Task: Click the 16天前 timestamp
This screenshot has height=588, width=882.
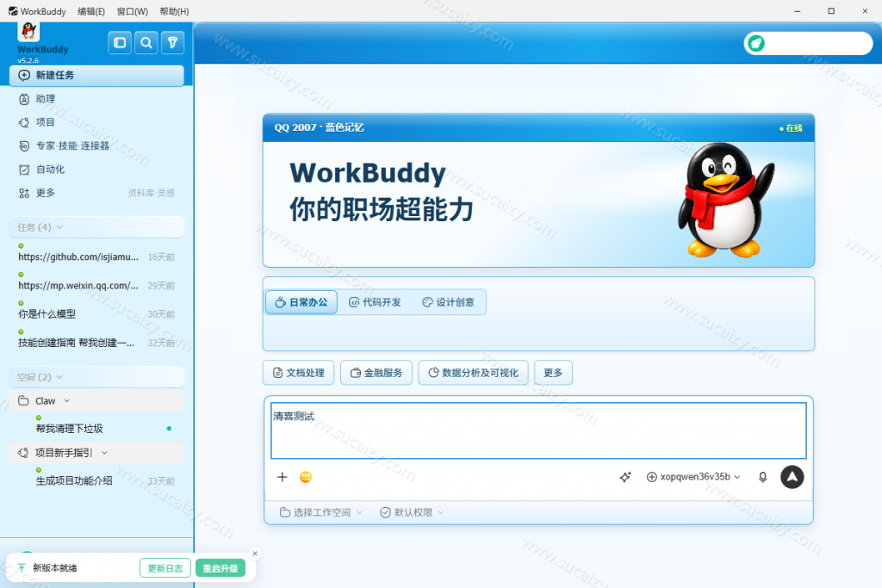Action: [161, 257]
